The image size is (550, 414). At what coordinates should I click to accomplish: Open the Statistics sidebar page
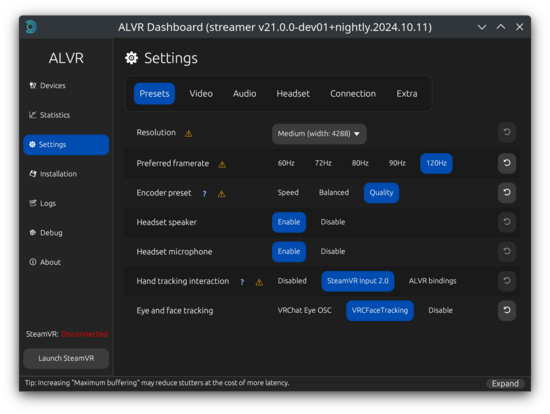pyautogui.click(x=49, y=115)
